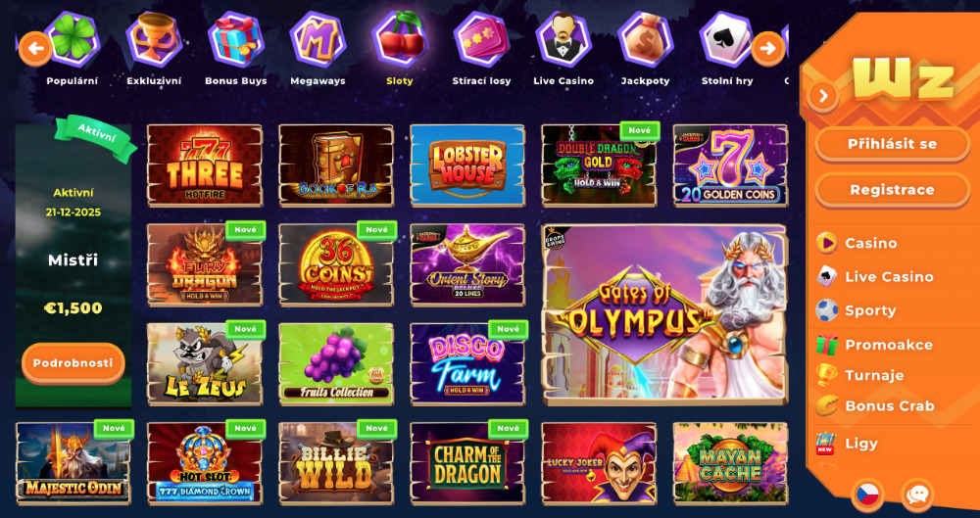Launch the Gates of Olympus game thumbnail
Viewport: 980px width, 518px height.
tap(664, 314)
